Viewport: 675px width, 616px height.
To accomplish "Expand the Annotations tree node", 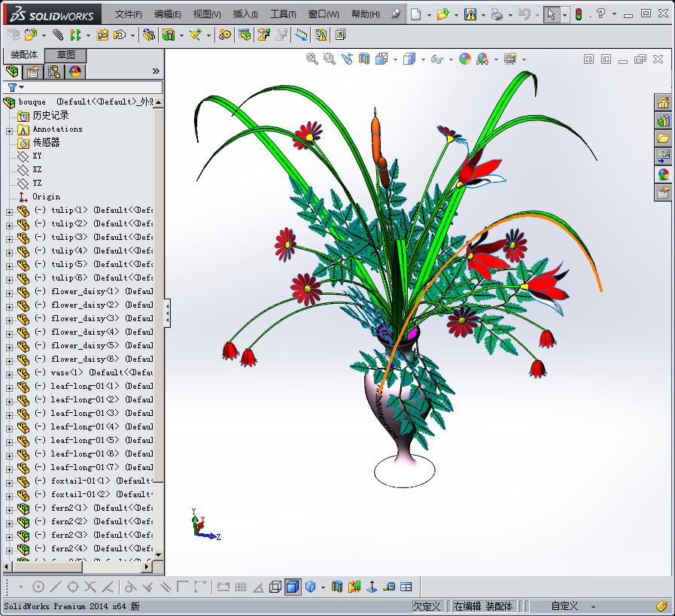I will (10, 131).
